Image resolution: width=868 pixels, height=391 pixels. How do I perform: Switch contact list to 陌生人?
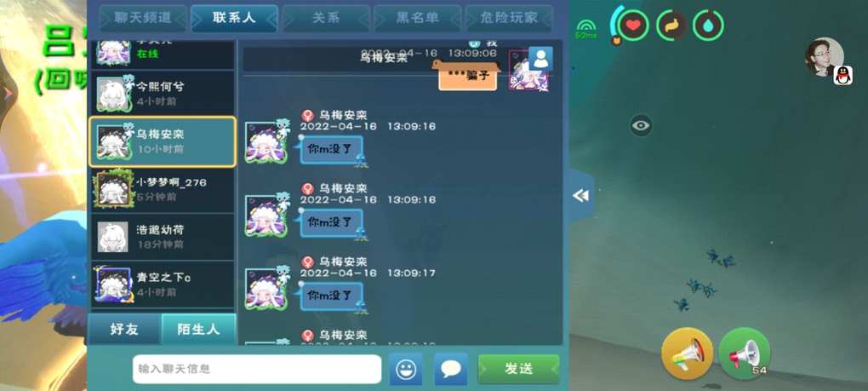coord(198,330)
